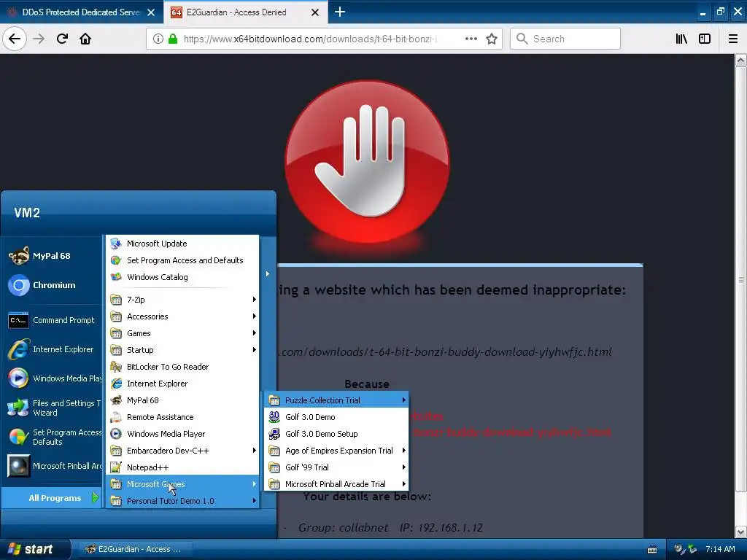Launch MyPal 68 from the pinned Start list

point(52,256)
